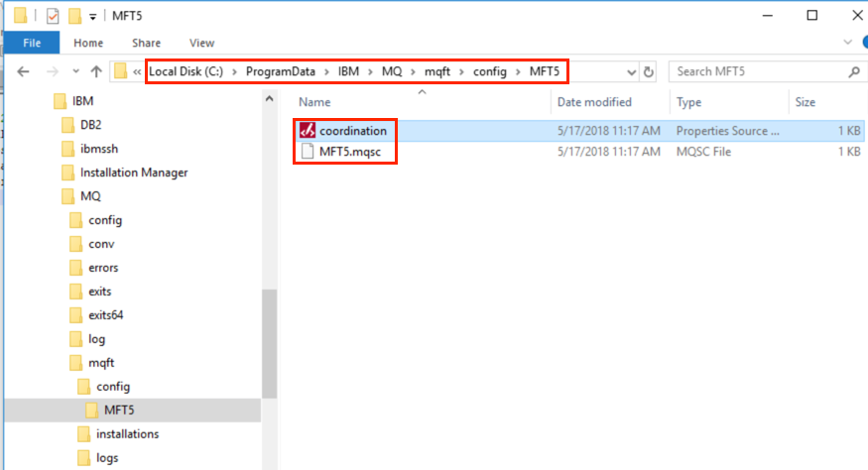Select the MQ folder in the tree
The image size is (868, 470).
click(x=90, y=196)
